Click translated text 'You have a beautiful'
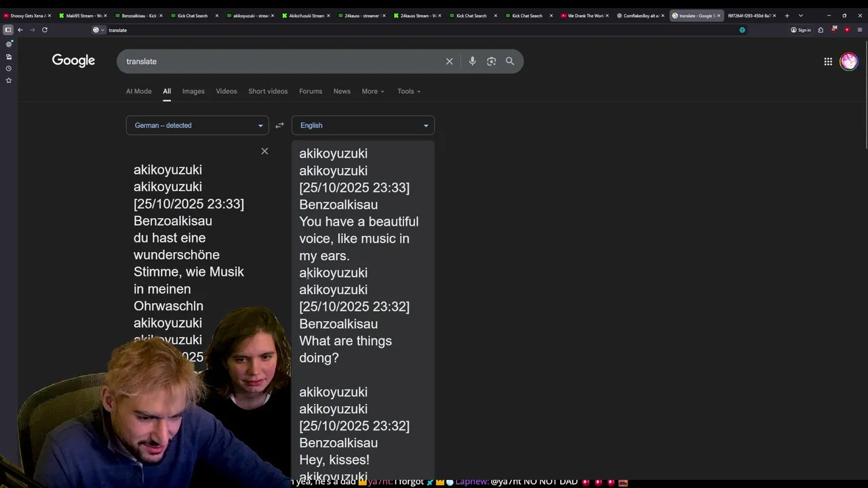Screen dimensions: 868x488 coord(359,222)
